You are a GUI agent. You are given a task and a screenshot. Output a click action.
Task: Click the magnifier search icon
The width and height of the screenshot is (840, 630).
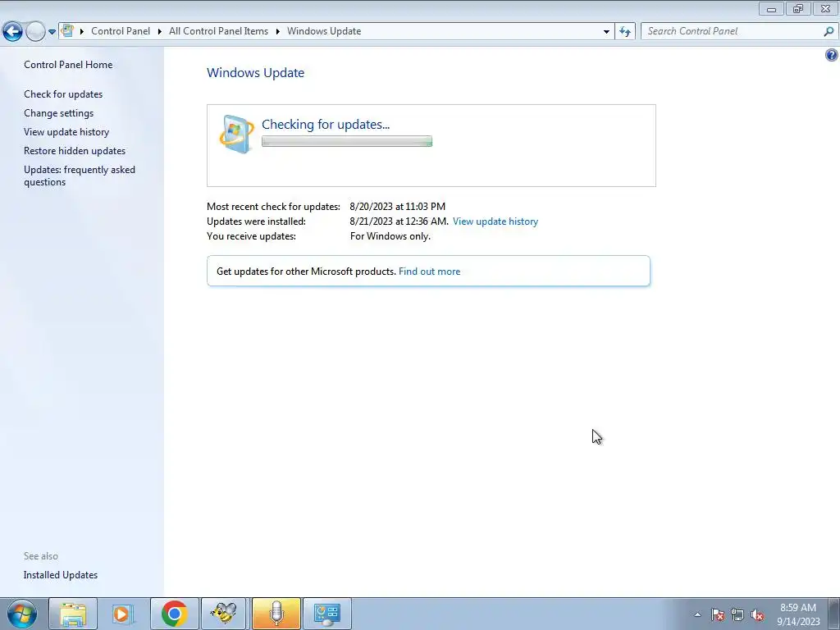point(829,31)
